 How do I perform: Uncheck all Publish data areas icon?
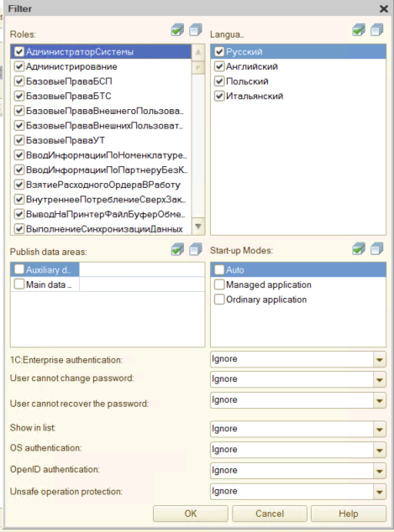pos(195,249)
